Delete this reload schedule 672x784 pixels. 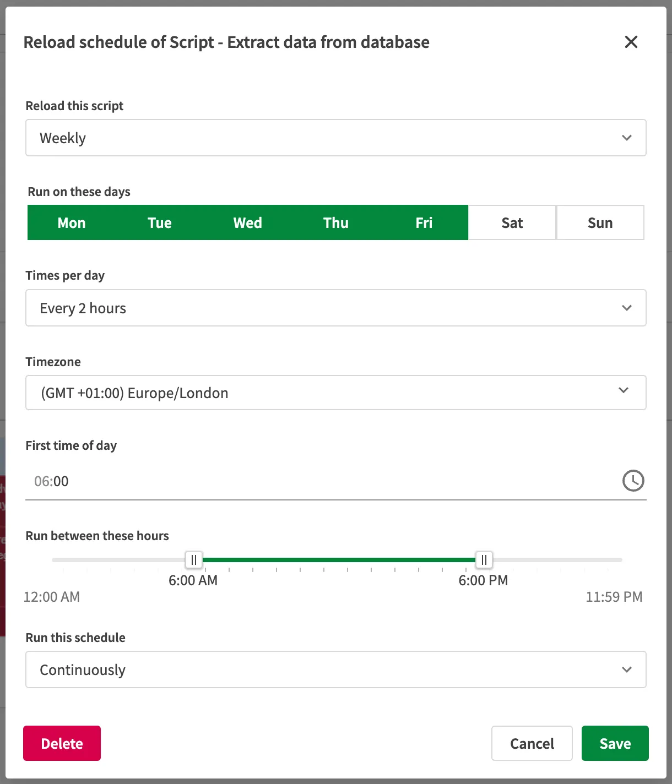pos(62,743)
